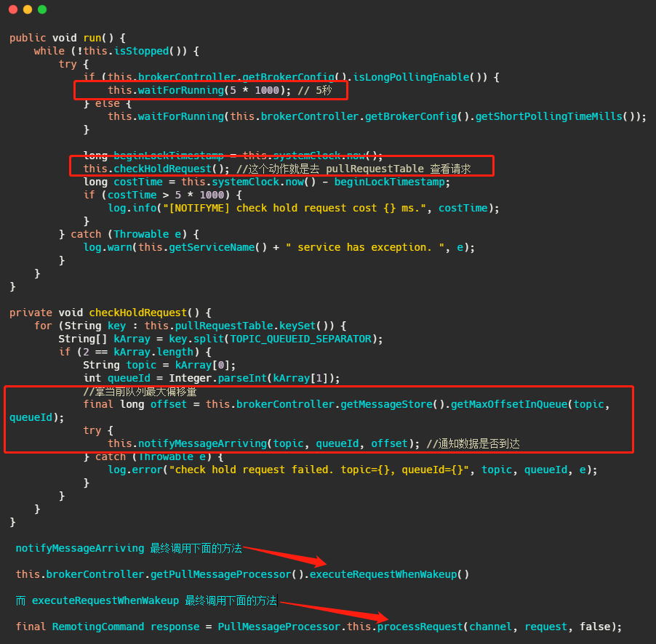Click the "getMaxOffsetInQueue(topic," call
Image resolution: width=656 pixels, height=644 pixels.
(530, 404)
